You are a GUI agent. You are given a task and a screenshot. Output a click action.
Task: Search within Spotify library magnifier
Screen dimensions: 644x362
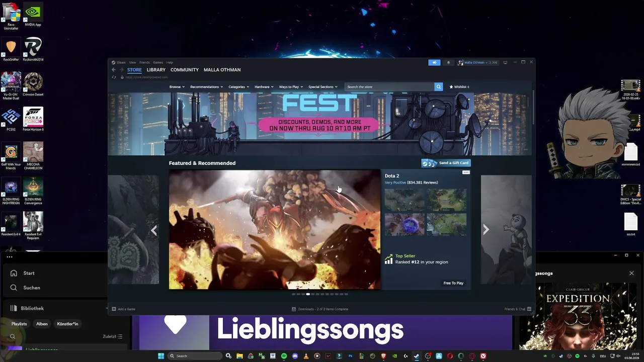pyautogui.click(x=13, y=337)
